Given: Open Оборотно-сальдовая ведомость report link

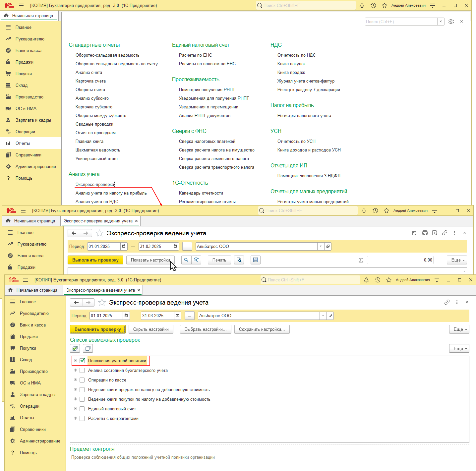Looking at the screenshot, I should click(107, 55).
